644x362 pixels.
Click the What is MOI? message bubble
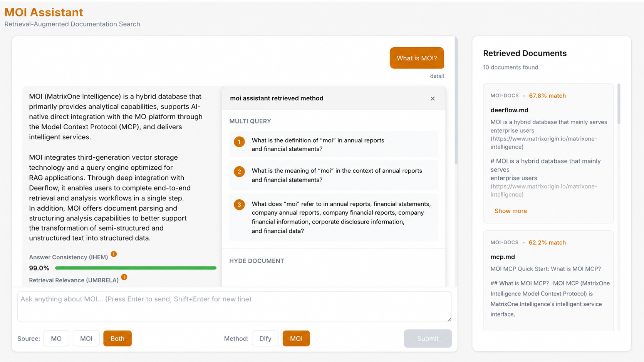click(417, 58)
